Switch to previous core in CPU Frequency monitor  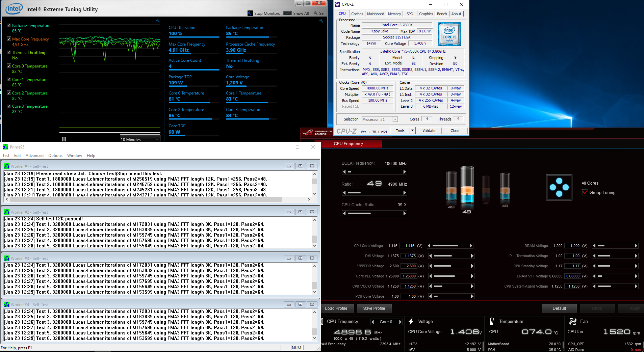click(x=372, y=322)
